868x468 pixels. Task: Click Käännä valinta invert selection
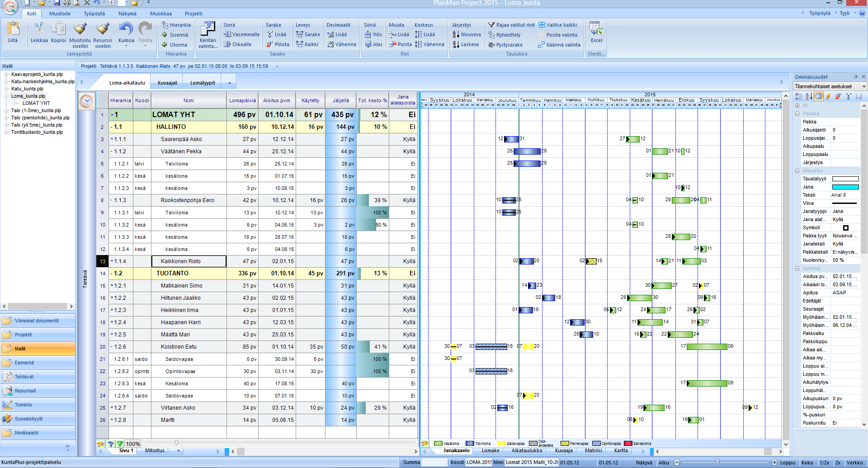point(559,45)
